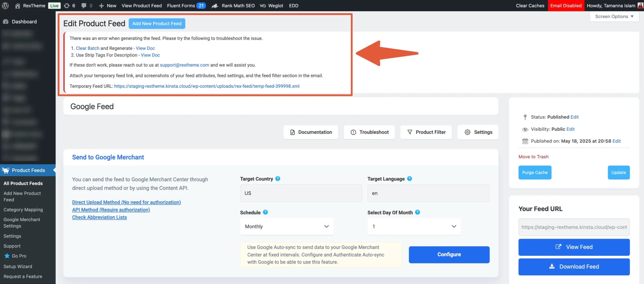Open Support submenu item
Screen dimensions: 644x284
coord(12,246)
